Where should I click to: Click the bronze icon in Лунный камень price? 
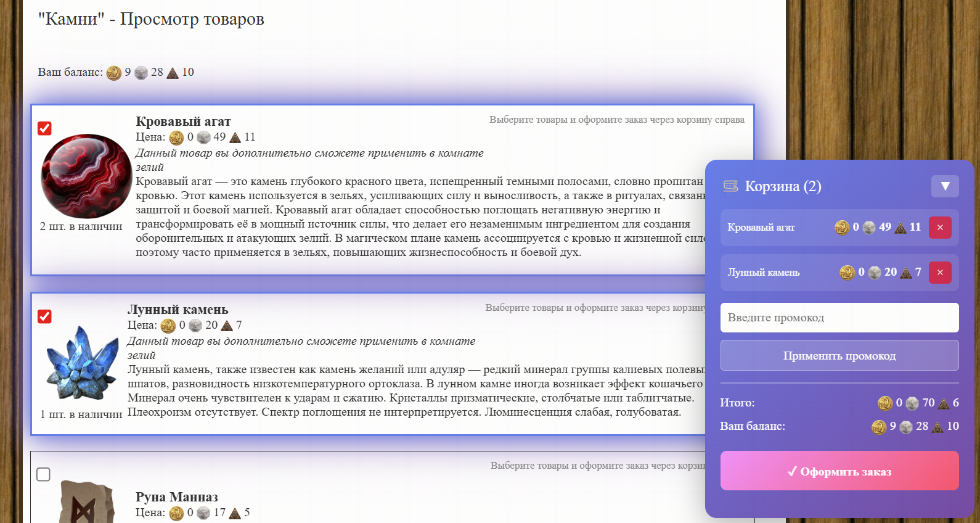point(227,326)
